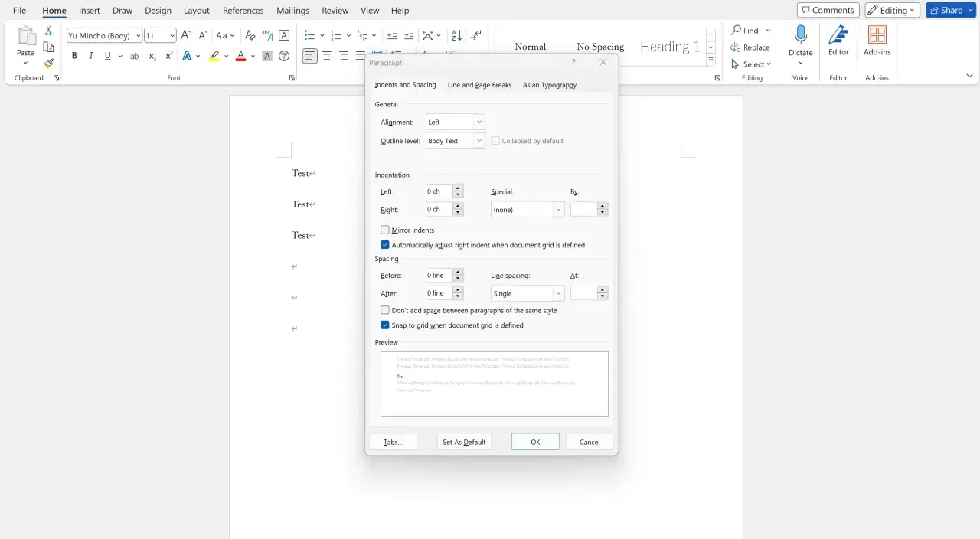Increase font size with Grow Font
This screenshot has width=980, height=539.
coord(186,35)
